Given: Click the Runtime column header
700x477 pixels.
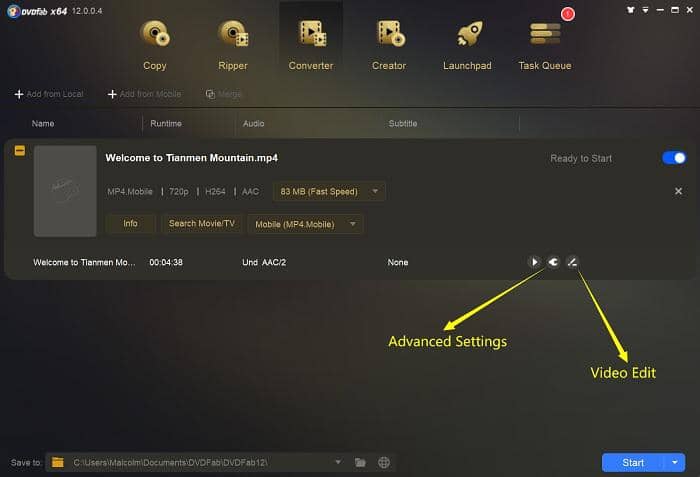Looking at the screenshot, I should click(166, 124).
